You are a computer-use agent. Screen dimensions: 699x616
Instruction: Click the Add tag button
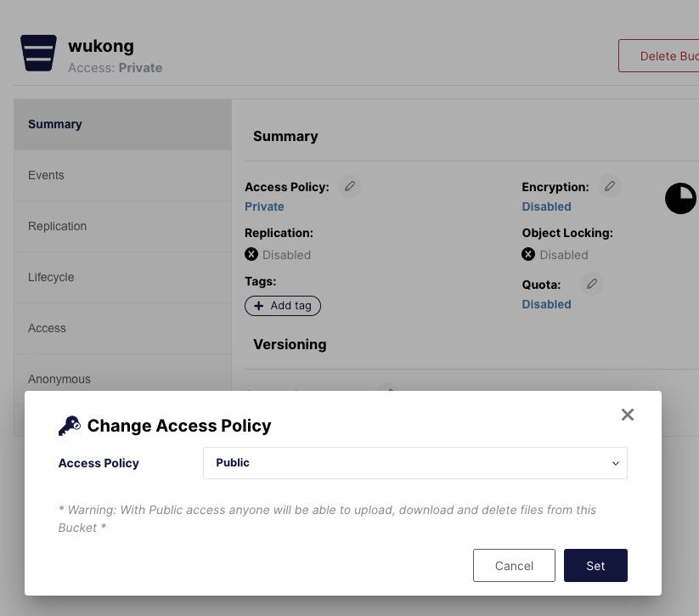click(x=283, y=306)
